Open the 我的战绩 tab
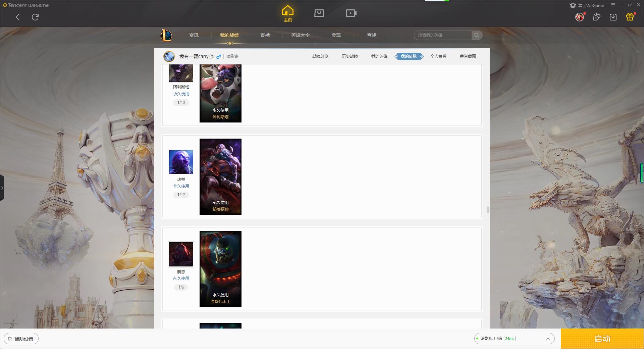Screen dimensions: 644x349 (x=229, y=35)
